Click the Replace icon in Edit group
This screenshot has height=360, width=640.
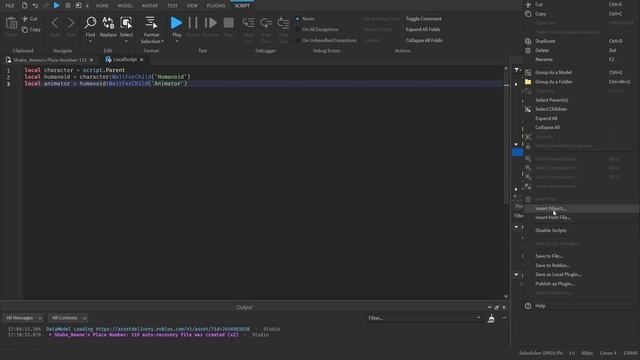[x=108, y=23]
